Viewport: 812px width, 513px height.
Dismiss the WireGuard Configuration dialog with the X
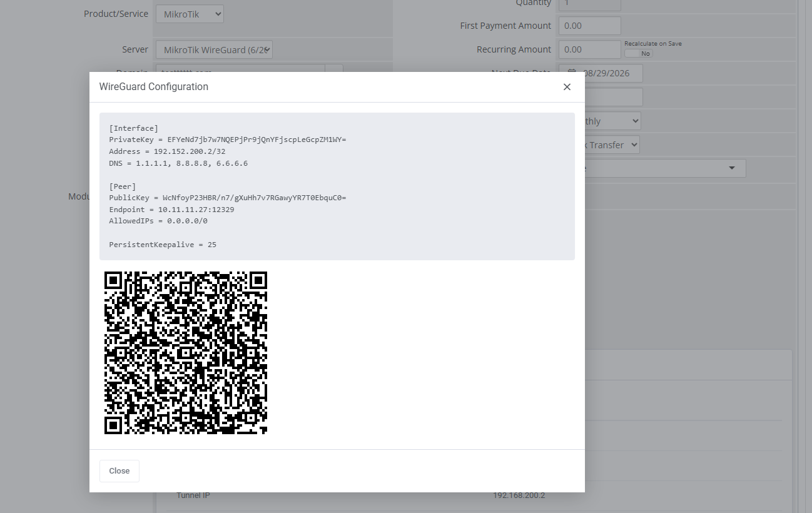click(x=567, y=87)
